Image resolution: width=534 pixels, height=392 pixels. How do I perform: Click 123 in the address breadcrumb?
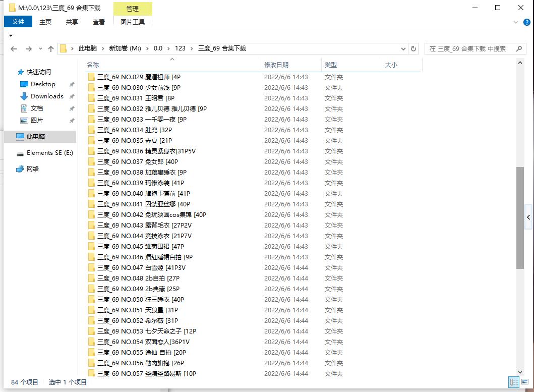tap(180, 48)
